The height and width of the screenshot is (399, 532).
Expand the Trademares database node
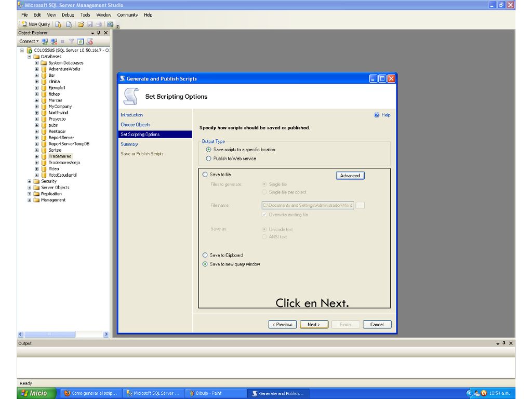[37, 156]
